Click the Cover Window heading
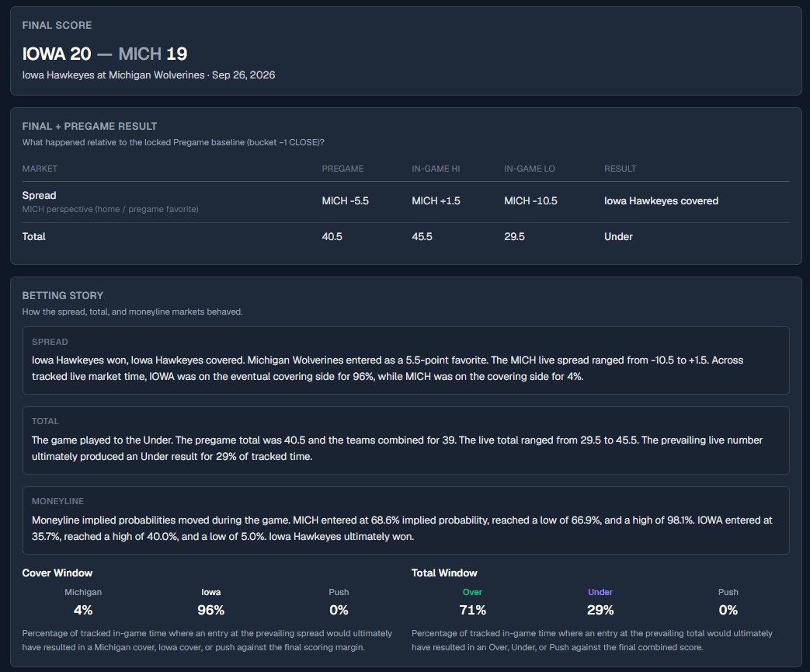 pos(57,573)
